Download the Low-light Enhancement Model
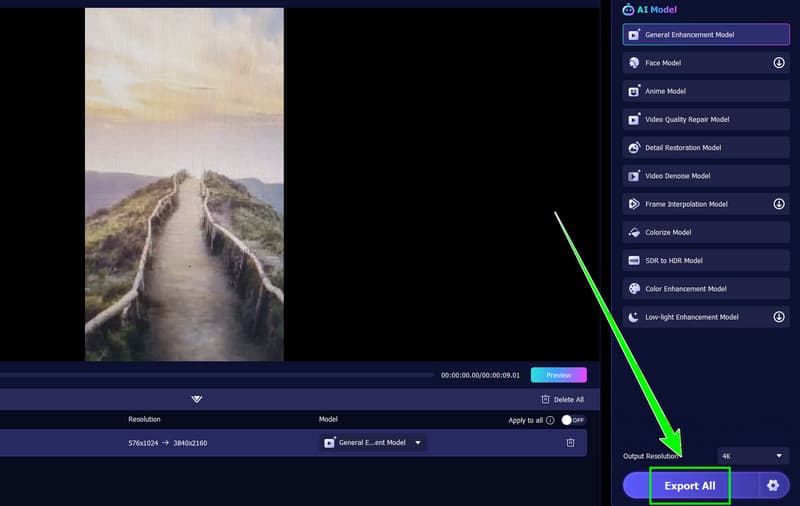800x506 pixels. coord(779,317)
